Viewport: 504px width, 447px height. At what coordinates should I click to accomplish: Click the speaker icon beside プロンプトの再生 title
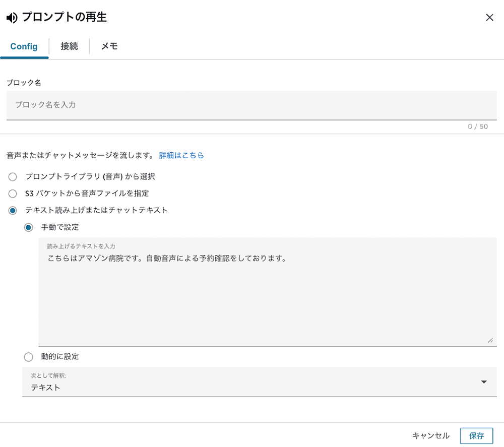point(11,17)
